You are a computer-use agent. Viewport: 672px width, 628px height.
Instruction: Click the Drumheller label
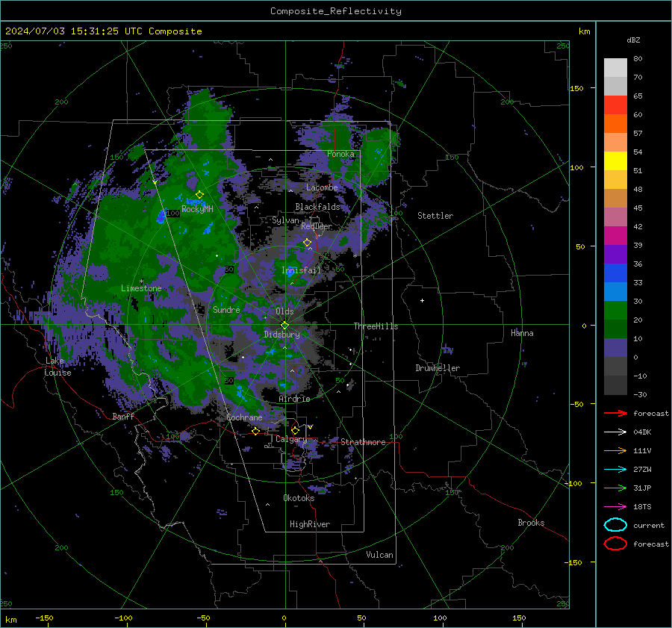click(438, 368)
